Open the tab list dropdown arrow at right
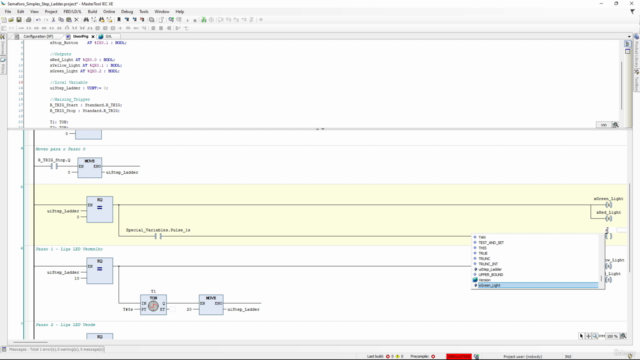Screen dimensions: 640x360 629,37
